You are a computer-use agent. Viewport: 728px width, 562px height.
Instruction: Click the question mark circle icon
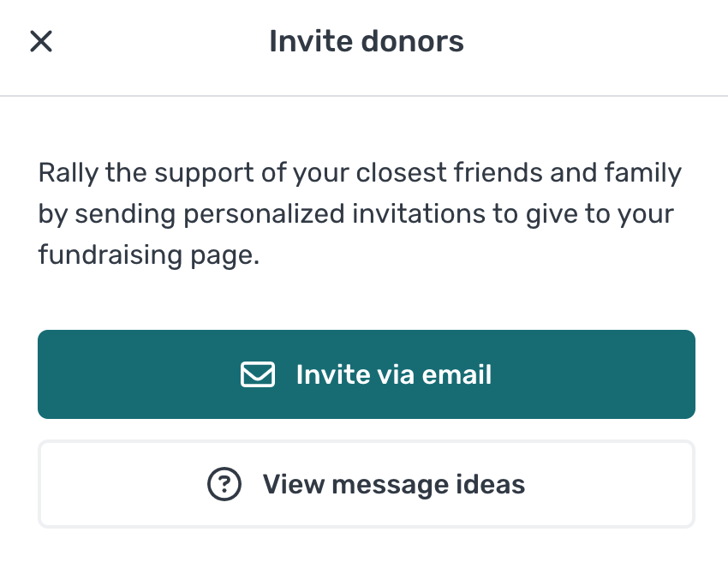point(225,484)
